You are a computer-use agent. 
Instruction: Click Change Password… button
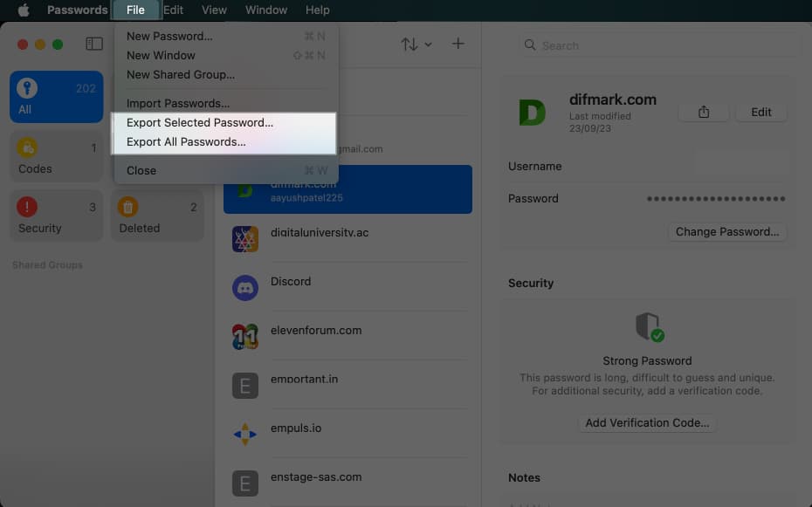[x=727, y=232]
